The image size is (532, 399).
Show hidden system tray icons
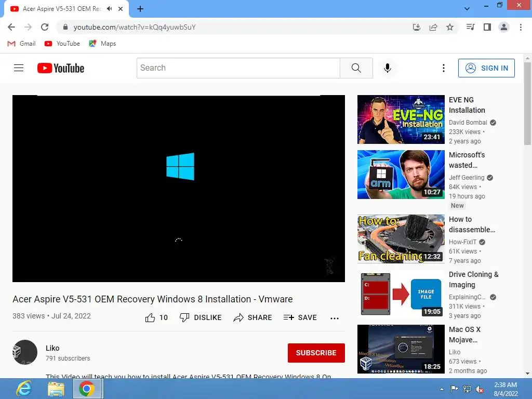tap(442, 389)
